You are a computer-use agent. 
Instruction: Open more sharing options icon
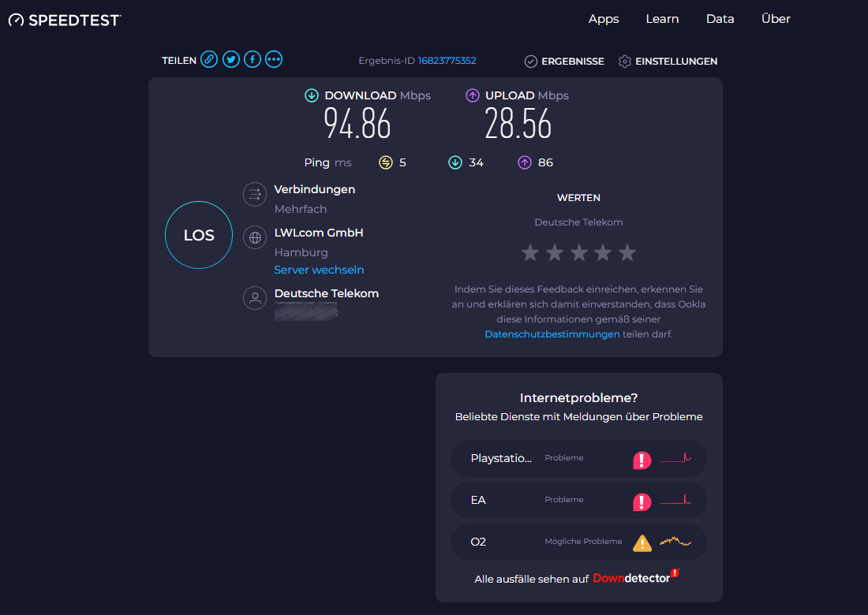coord(274,59)
